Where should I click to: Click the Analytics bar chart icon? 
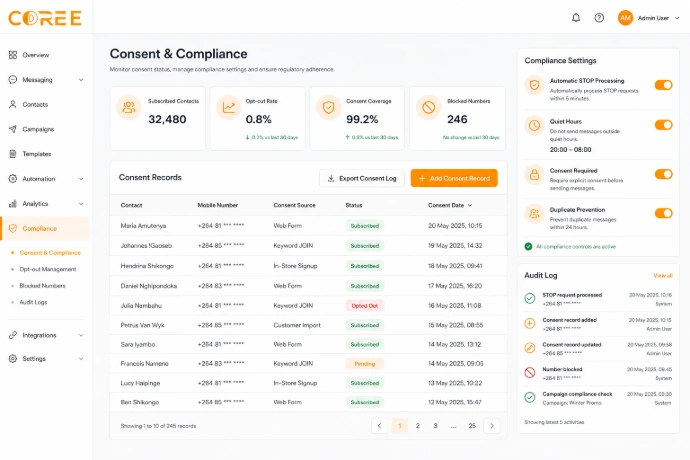pyautogui.click(x=13, y=203)
